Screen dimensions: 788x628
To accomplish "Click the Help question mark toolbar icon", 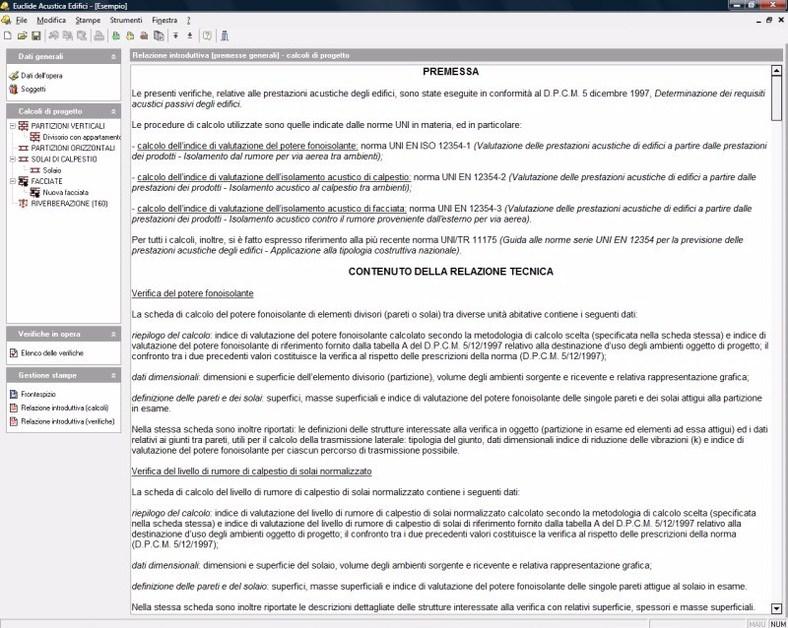I will (207, 35).
